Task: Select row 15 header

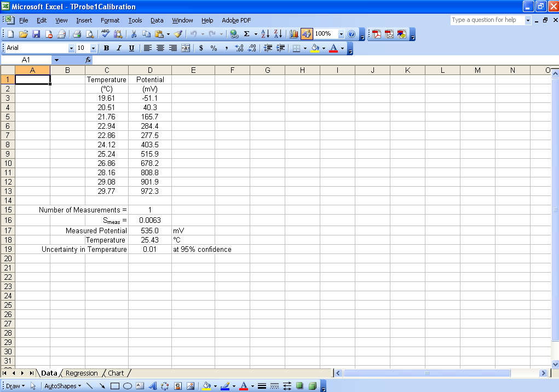Action: pyautogui.click(x=8, y=210)
